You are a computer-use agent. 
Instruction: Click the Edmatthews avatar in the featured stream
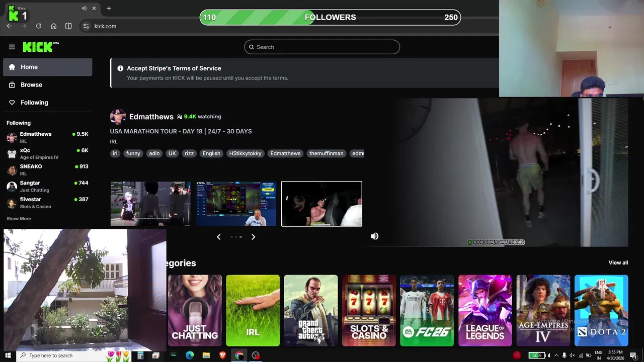coord(118,117)
